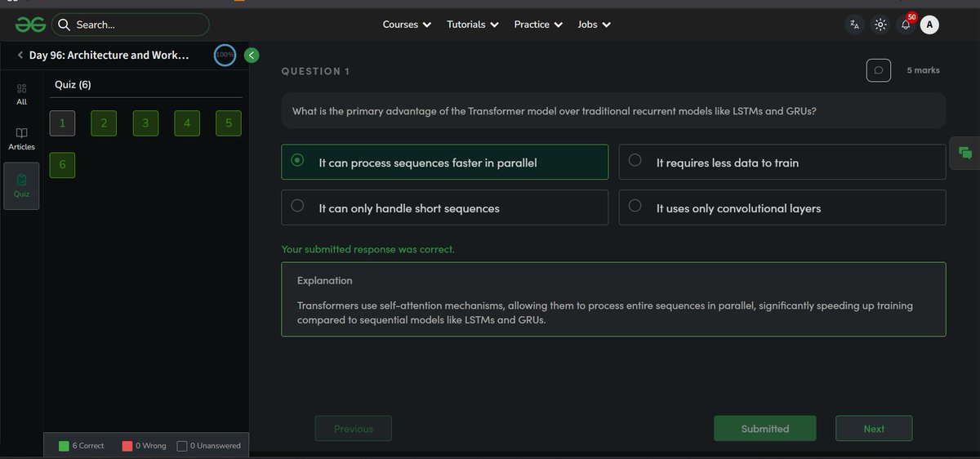The width and height of the screenshot is (980, 459).
Task: Click the 5 marks label
Action: tap(923, 70)
